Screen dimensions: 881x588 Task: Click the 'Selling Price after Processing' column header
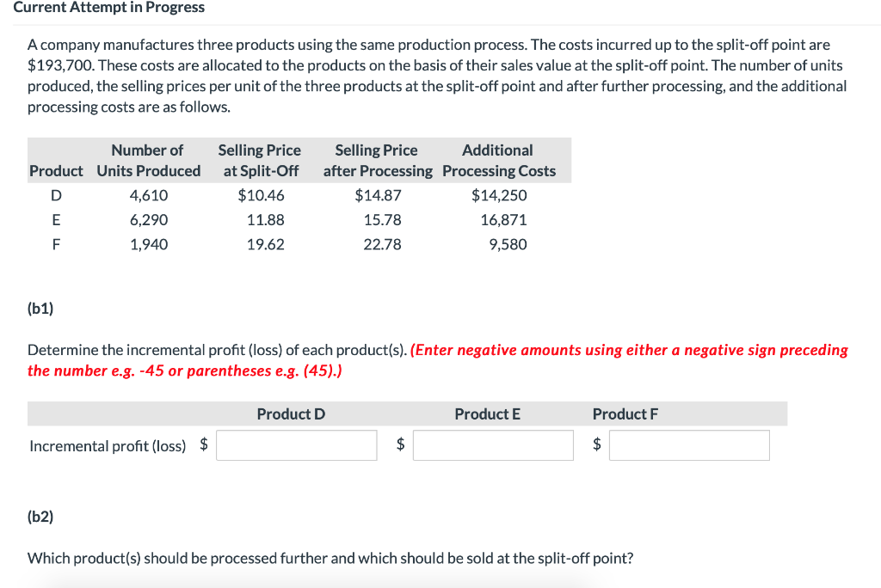tap(376, 160)
